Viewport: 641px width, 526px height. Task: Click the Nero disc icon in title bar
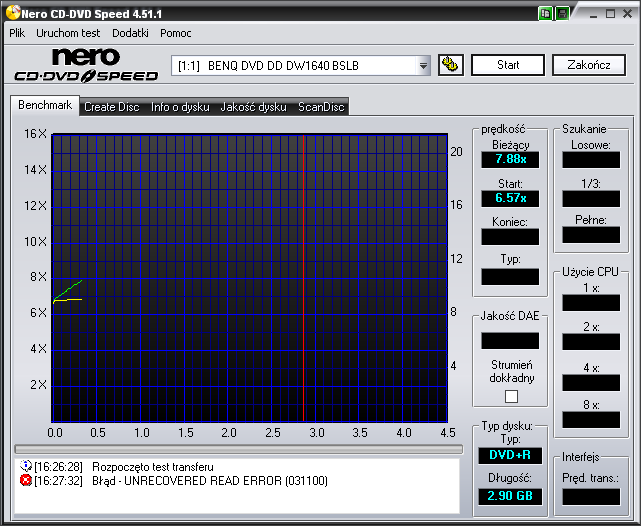(13, 13)
